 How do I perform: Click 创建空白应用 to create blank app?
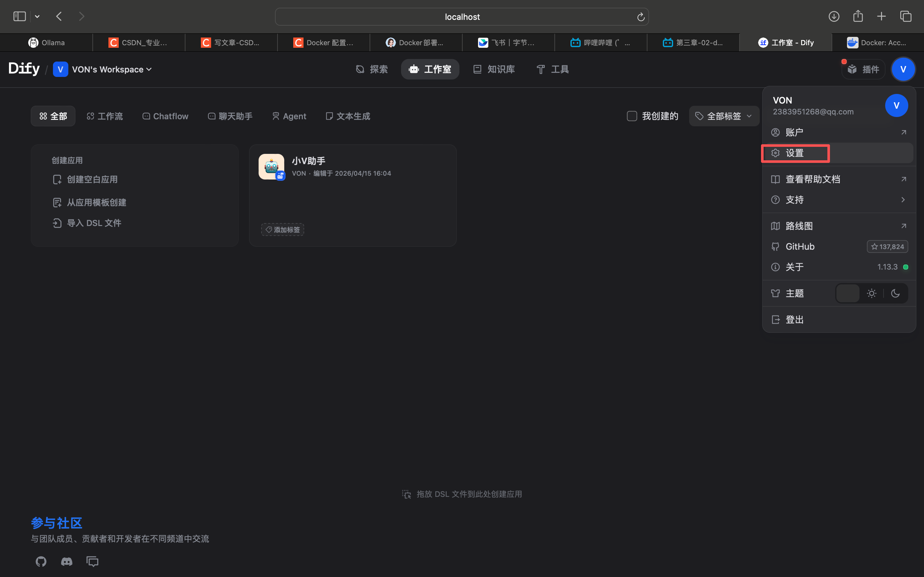[92, 180]
